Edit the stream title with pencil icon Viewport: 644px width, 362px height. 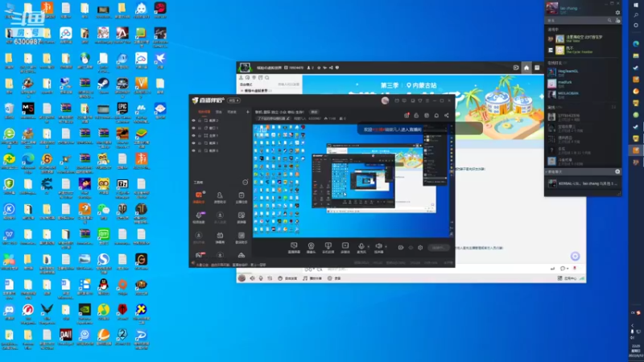[288, 118]
